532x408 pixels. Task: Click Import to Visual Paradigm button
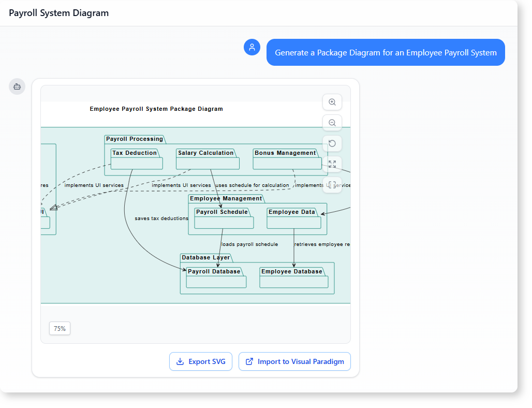click(294, 361)
